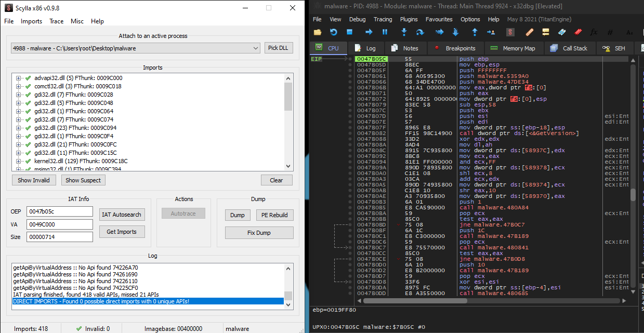Open the Variables hash icon
The height and width of the screenshot is (333, 644).
[610, 32]
